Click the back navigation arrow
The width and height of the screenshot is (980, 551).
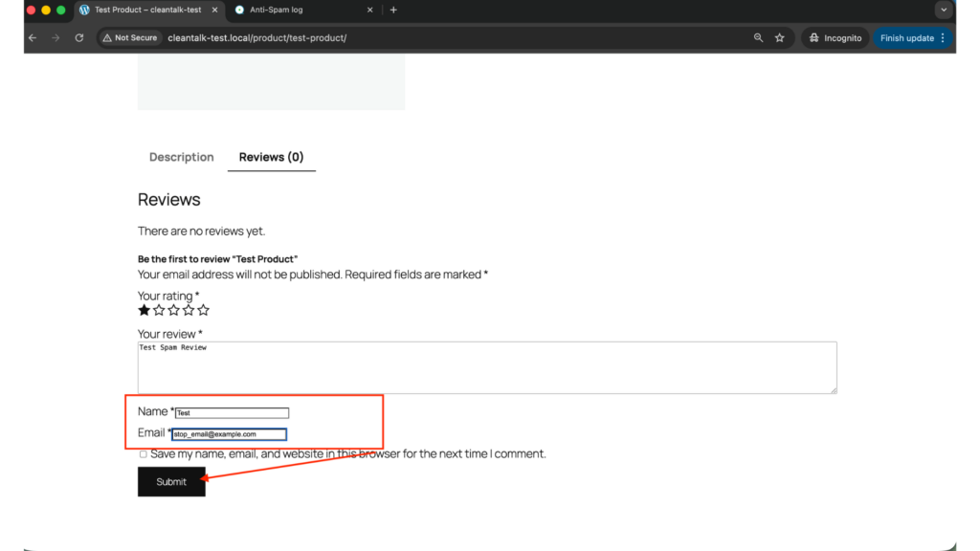pyautogui.click(x=32, y=37)
